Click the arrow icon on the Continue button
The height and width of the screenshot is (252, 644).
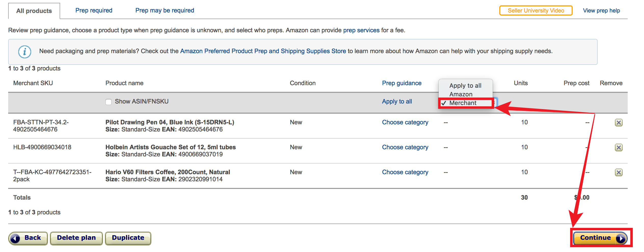point(621,238)
